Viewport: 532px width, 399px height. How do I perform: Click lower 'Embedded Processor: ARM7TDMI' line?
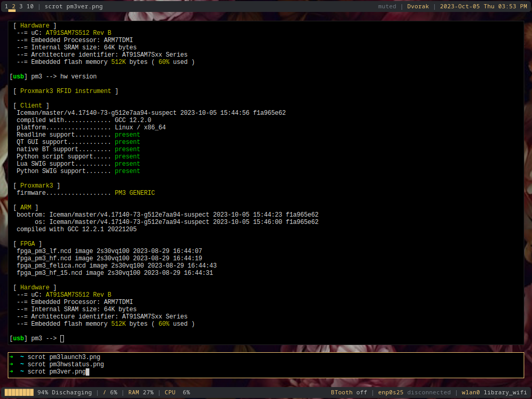[82, 302]
